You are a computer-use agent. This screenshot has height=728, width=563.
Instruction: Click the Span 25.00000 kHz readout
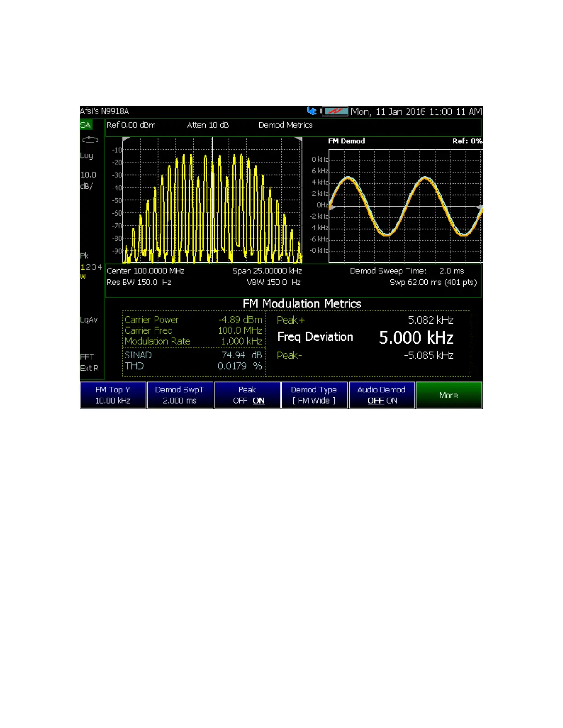pos(267,271)
